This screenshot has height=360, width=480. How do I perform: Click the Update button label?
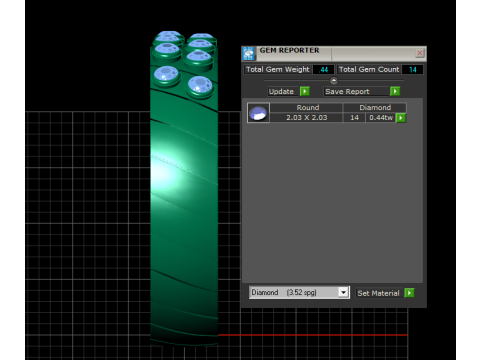283,91
